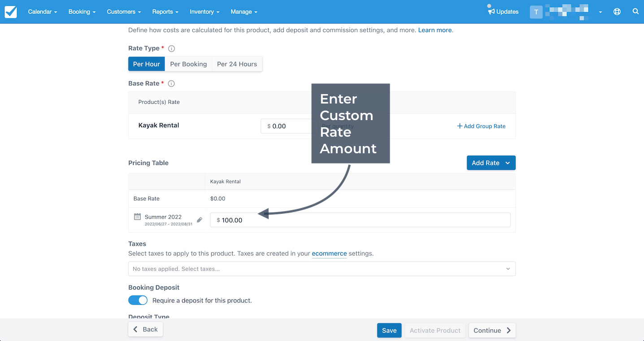Image resolution: width=644 pixels, height=341 pixels.
Task: Click the globe help icon
Action: [x=617, y=12]
